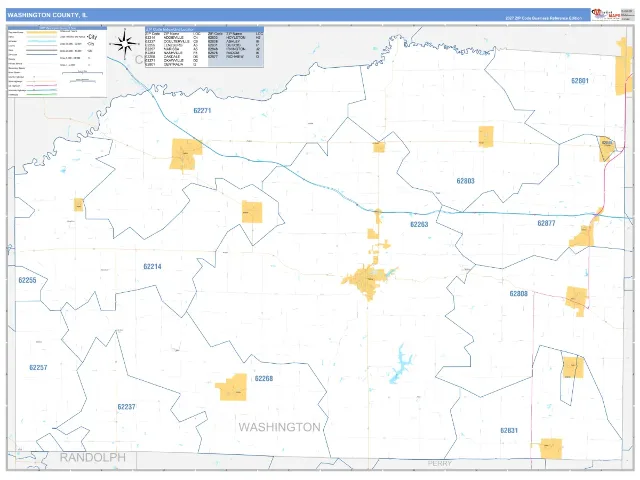Select the 62257 ZIP code label
This screenshot has height=480, width=640.
[38, 368]
